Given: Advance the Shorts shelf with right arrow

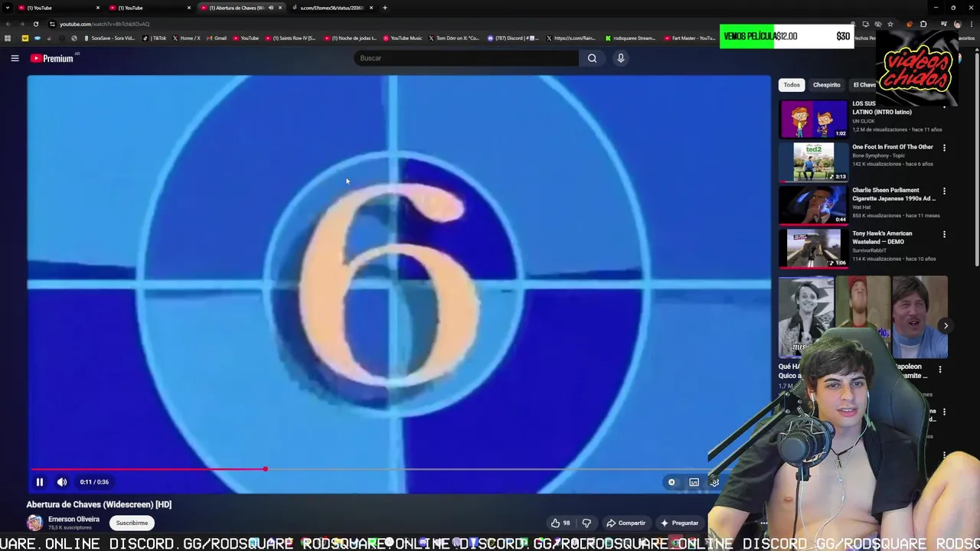Looking at the screenshot, I should point(946,326).
